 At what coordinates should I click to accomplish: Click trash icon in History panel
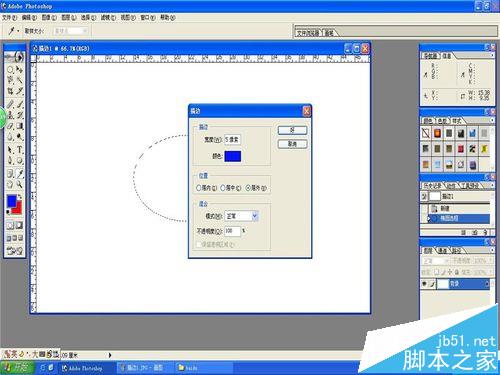(x=485, y=232)
